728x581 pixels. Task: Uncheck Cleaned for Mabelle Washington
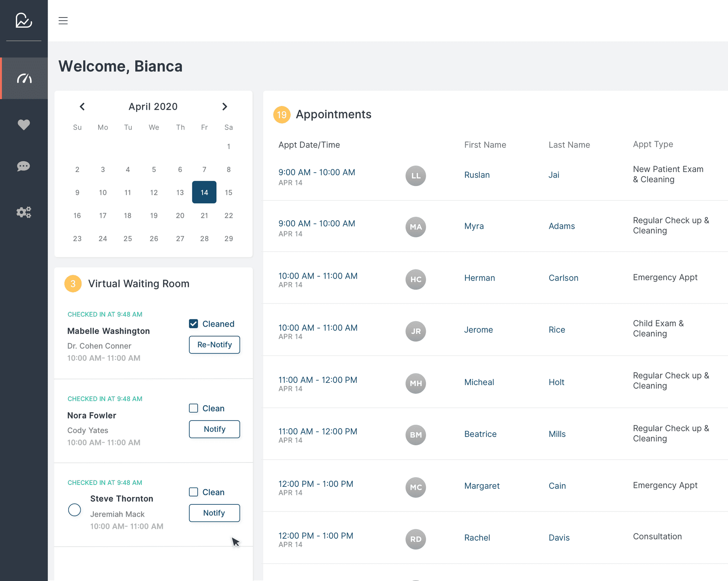(x=194, y=324)
